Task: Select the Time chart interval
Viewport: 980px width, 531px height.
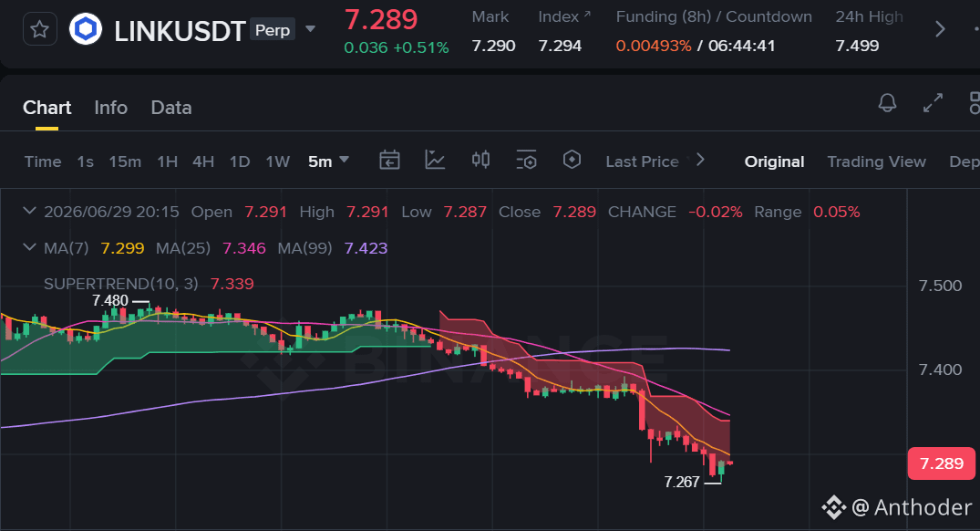Action: click(43, 161)
